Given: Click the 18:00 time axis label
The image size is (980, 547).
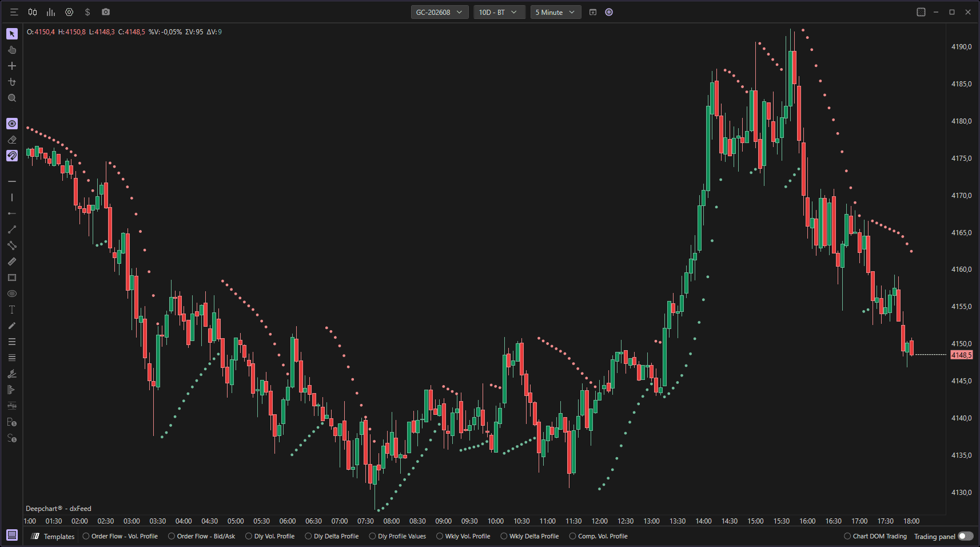Looking at the screenshot, I should pos(911,521).
